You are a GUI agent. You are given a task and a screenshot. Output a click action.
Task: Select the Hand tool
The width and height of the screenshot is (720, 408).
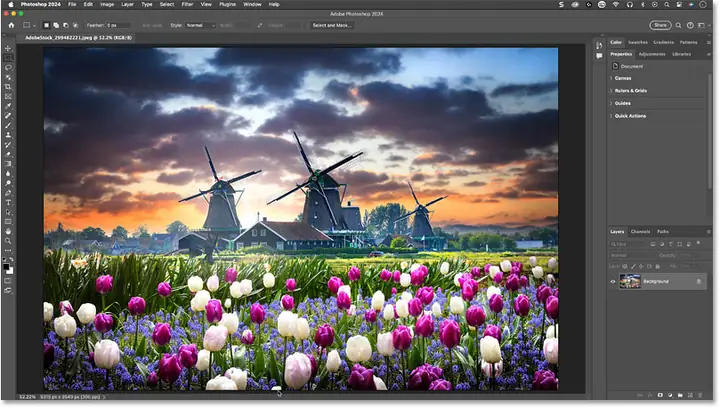tap(8, 231)
